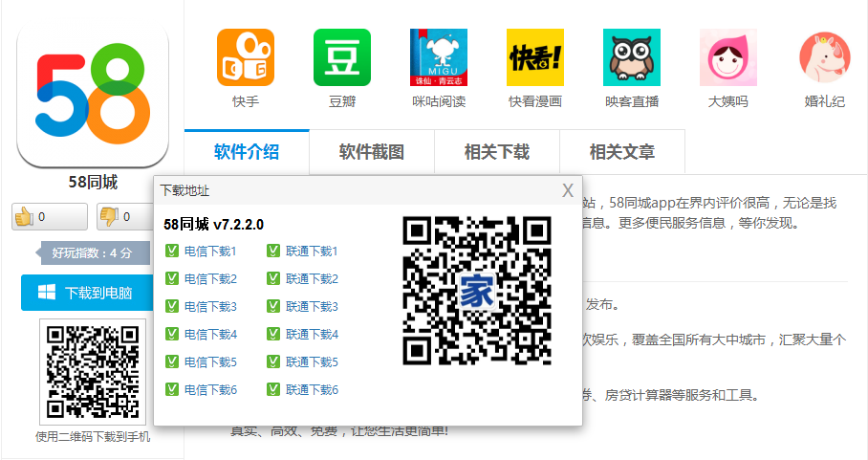Open the 快手 app icon
The height and width of the screenshot is (460, 868).
(x=246, y=57)
